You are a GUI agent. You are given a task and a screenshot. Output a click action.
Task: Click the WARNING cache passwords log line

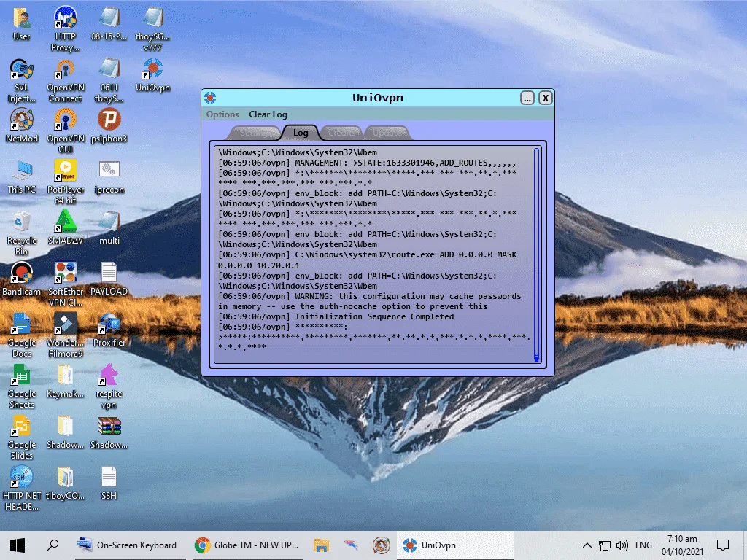[370, 301]
